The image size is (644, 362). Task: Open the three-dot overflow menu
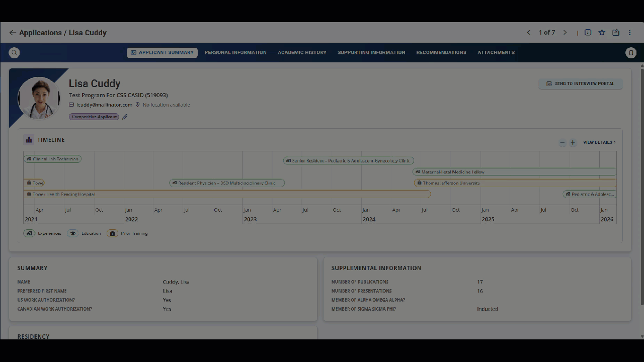click(x=629, y=32)
